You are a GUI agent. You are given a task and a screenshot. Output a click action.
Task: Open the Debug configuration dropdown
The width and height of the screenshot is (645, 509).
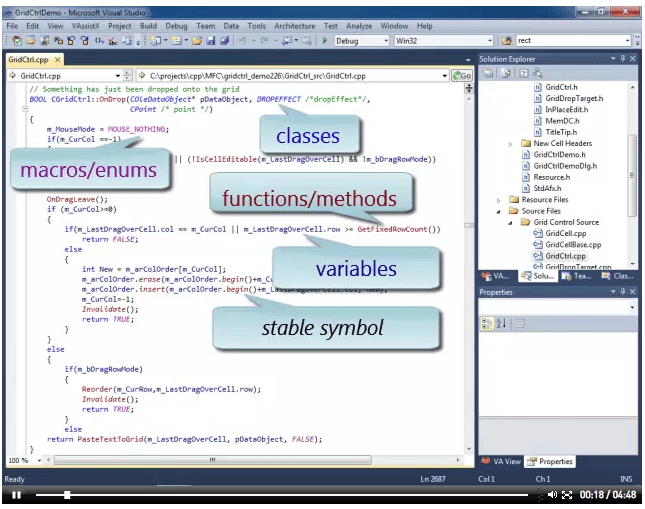pos(386,41)
